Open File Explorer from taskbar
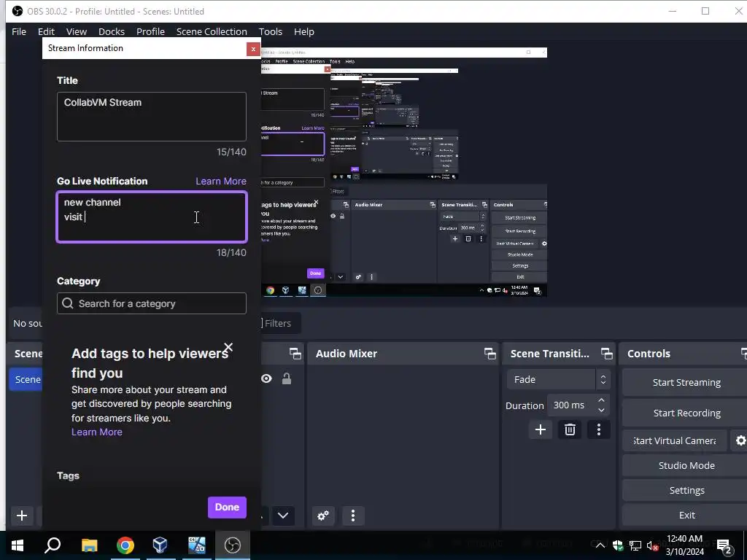The height and width of the screenshot is (560, 747). click(x=89, y=545)
